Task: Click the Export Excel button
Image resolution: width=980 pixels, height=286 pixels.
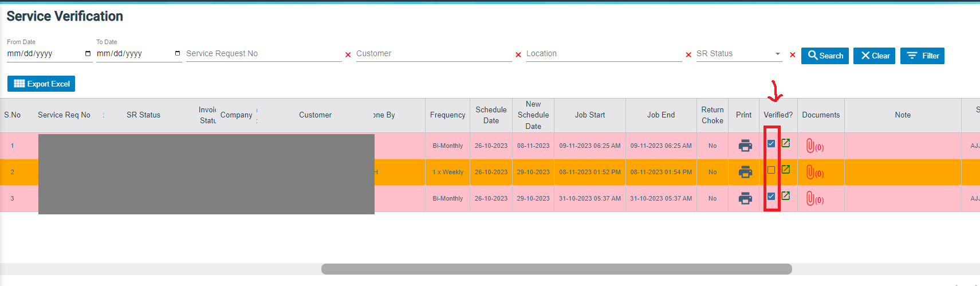Action: point(41,84)
